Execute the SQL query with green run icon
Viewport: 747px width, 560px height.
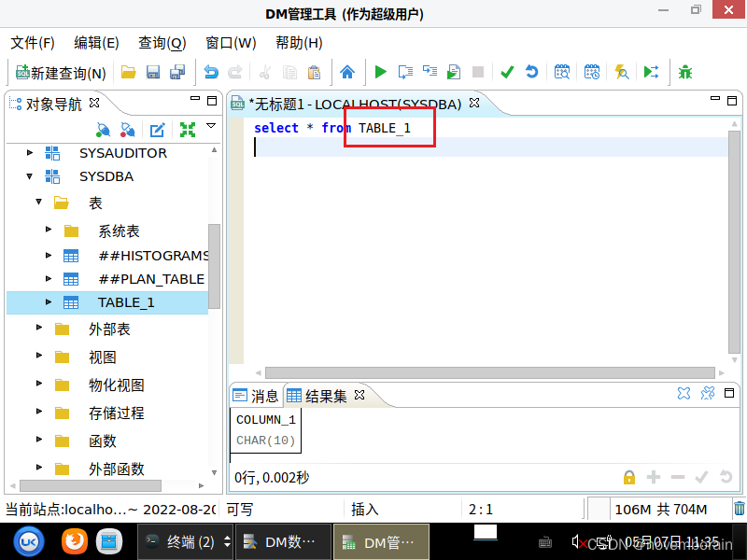pos(380,72)
